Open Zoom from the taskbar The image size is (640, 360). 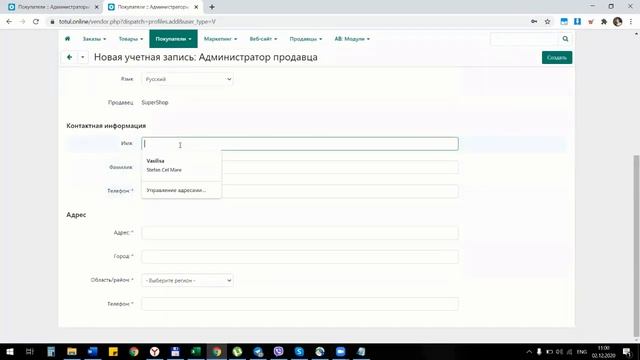pyautogui.click(x=340, y=351)
